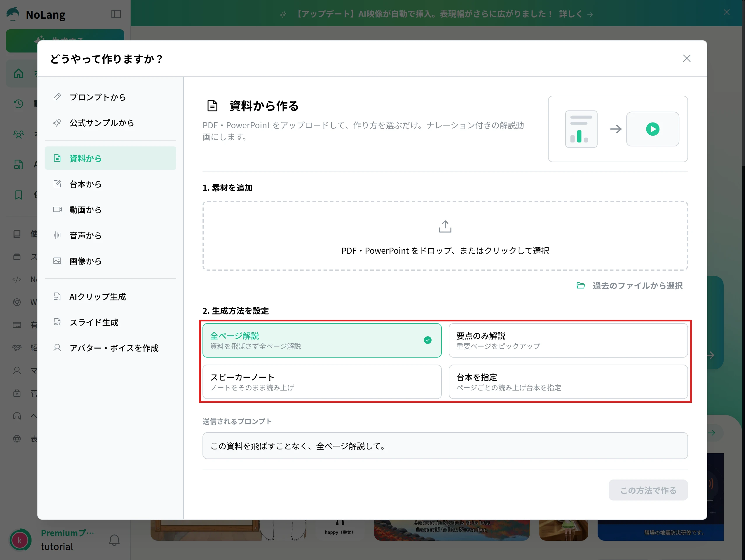Click the 資料から作る heading document icon
The image size is (747, 560).
[212, 106]
